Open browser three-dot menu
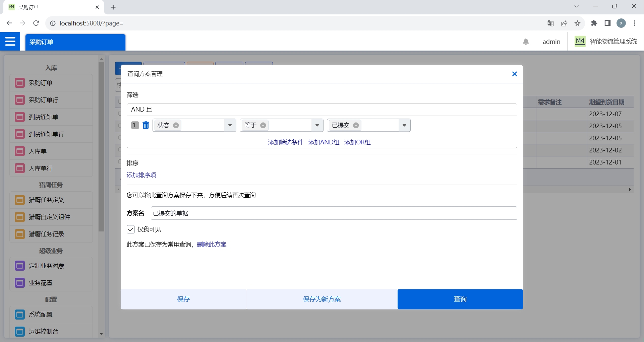Image resolution: width=644 pixels, height=342 pixels. 634,23
